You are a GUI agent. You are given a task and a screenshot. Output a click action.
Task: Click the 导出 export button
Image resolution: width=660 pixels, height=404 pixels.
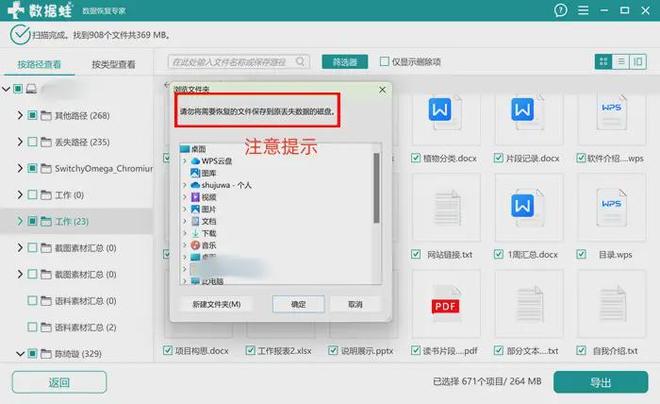click(600, 382)
